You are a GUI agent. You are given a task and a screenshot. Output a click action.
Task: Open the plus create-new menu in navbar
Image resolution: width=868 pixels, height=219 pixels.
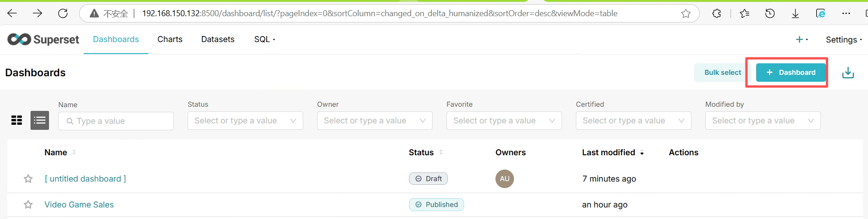[x=802, y=40]
